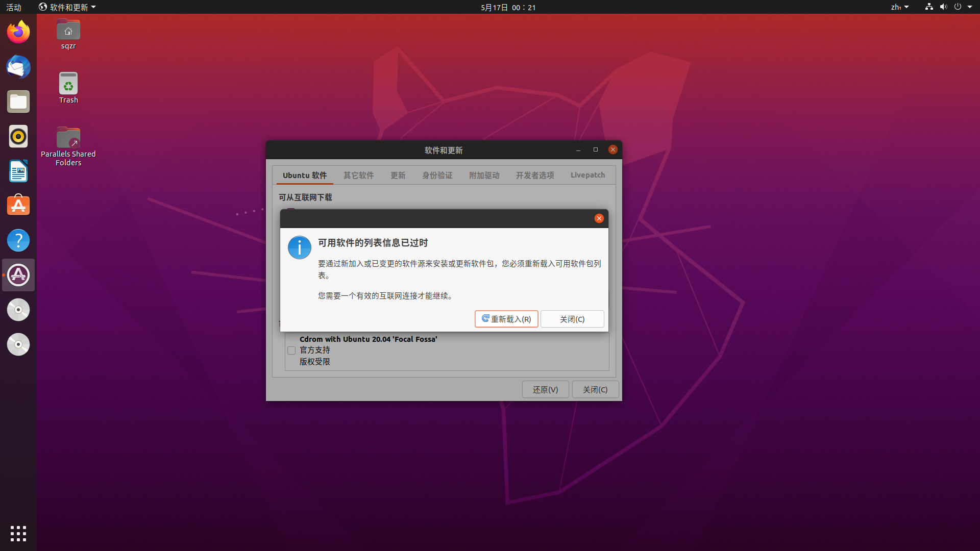980x551 pixels.
Task: Click the upper disc icon in the dock
Action: 18,310
